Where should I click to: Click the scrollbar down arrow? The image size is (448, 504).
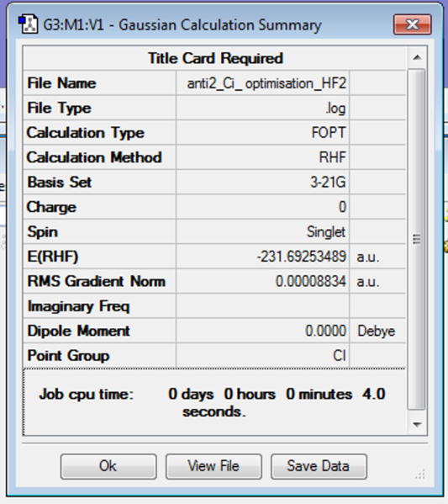click(417, 424)
